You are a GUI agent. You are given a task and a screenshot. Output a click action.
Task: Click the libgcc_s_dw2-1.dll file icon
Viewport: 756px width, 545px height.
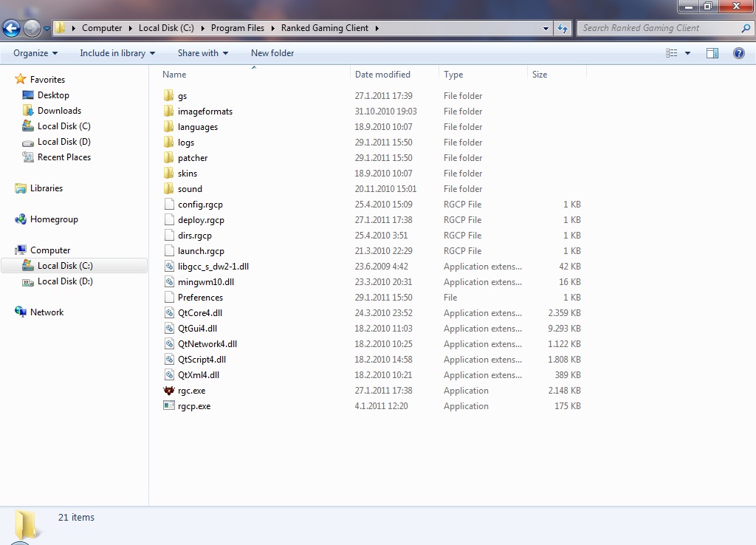click(x=169, y=266)
